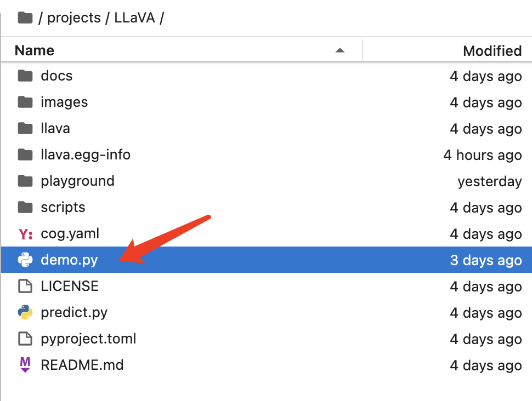Open the scripts folder

(63, 207)
